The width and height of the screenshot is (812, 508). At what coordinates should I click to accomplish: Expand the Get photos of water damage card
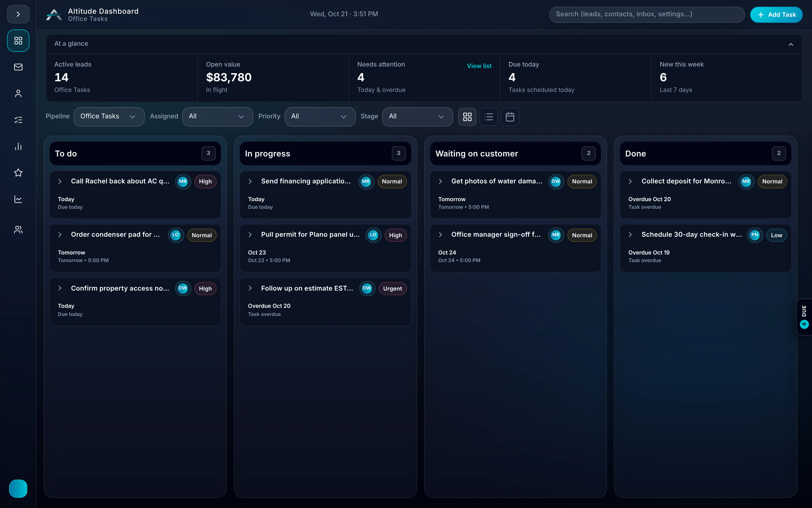point(440,181)
